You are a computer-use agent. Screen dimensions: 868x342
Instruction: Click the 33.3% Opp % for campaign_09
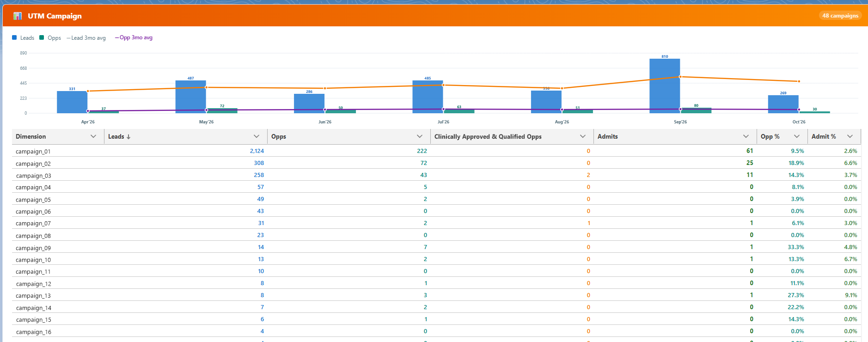point(796,247)
